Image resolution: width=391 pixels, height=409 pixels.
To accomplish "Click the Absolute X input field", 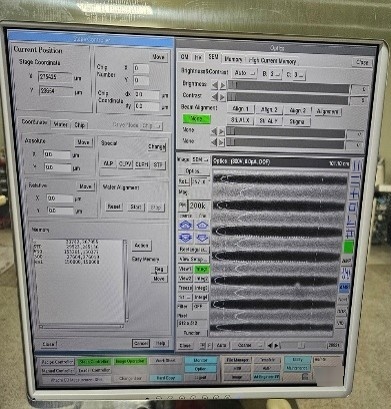I will (57, 155).
